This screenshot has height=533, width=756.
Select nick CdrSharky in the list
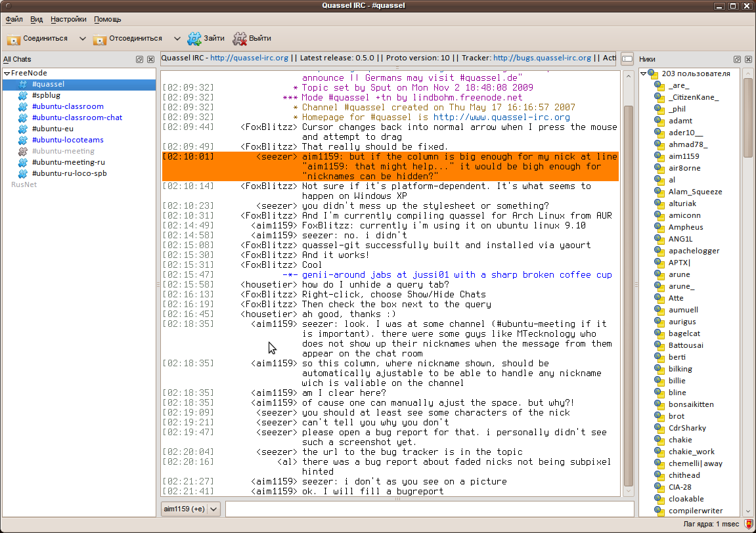(687, 428)
